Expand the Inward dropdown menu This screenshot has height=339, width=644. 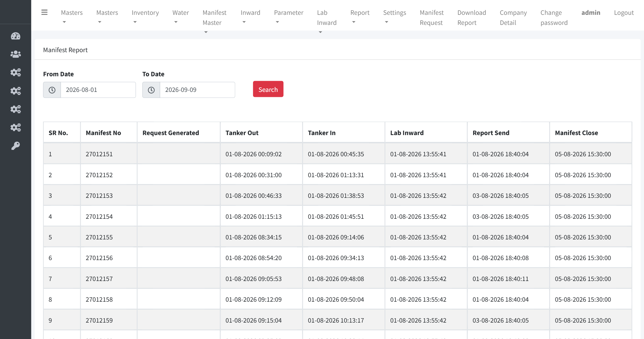(x=250, y=17)
